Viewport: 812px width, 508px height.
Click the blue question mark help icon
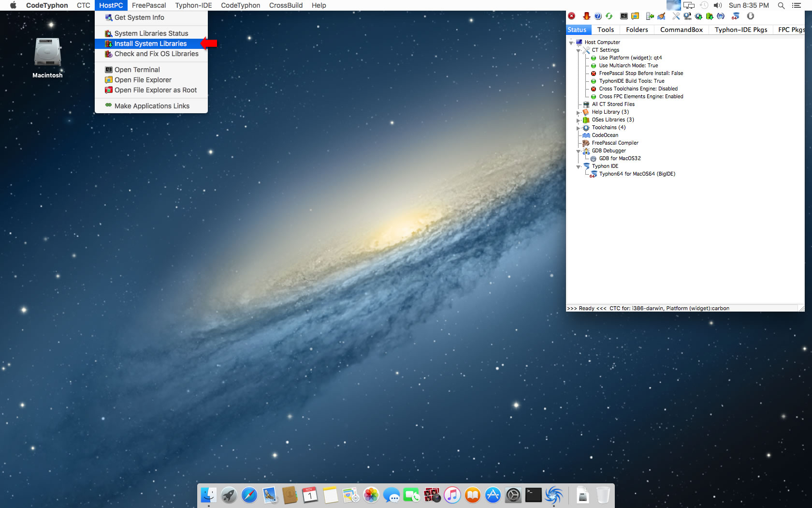pos(598,16)
